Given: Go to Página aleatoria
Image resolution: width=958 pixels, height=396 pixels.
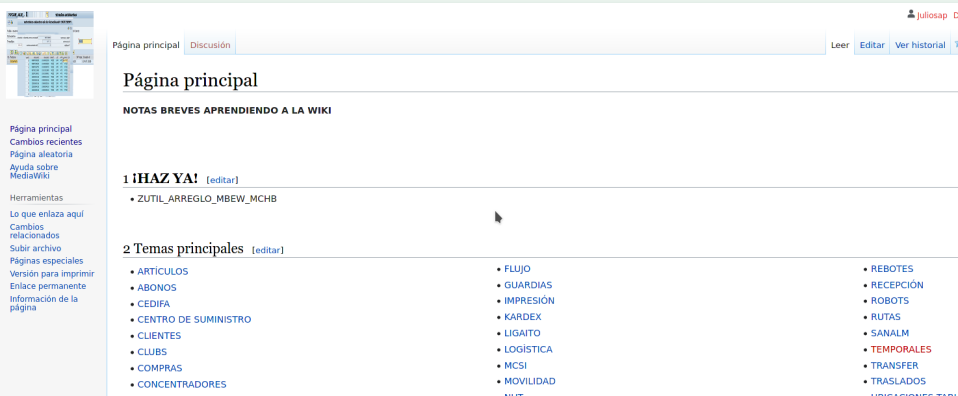Looking at the screenshot, I should click(x=41, y=154).
